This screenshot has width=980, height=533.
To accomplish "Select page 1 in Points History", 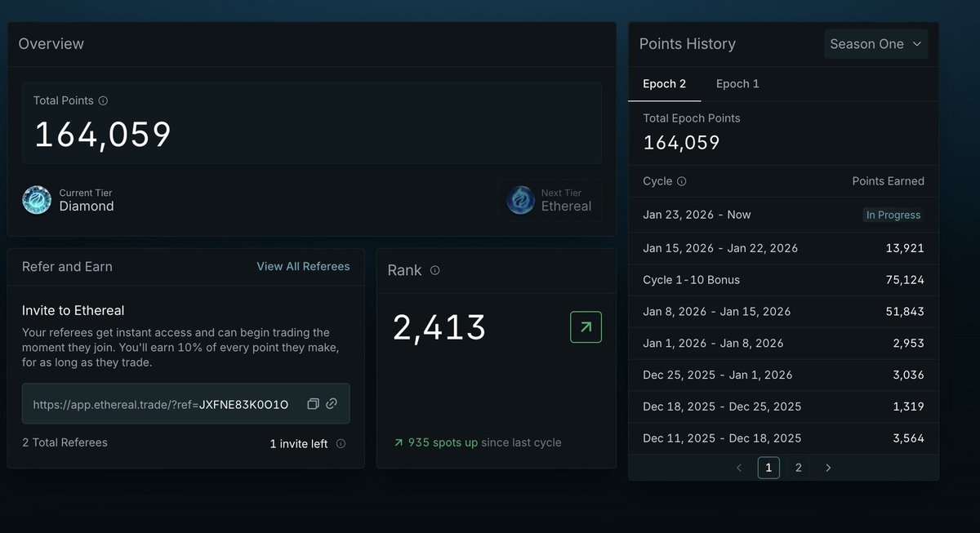I will click(768, 468).
